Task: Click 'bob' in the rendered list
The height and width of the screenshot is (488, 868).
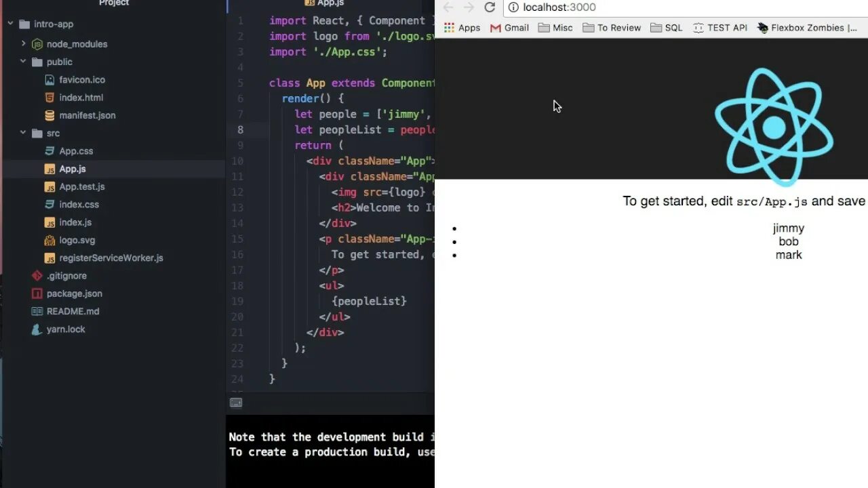Action: click(789, 241)
